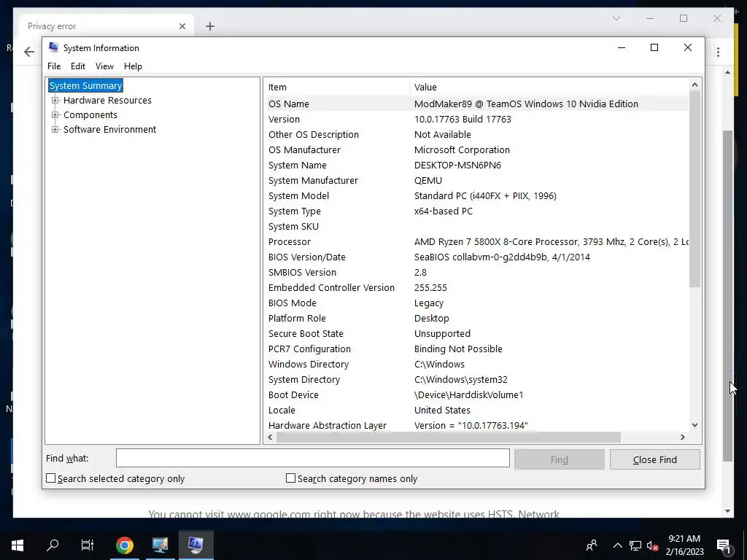Select the BIOS Version/Date row
Viewport: 747px width, 560px height.
pyautogui.click(x=476, y=257)
